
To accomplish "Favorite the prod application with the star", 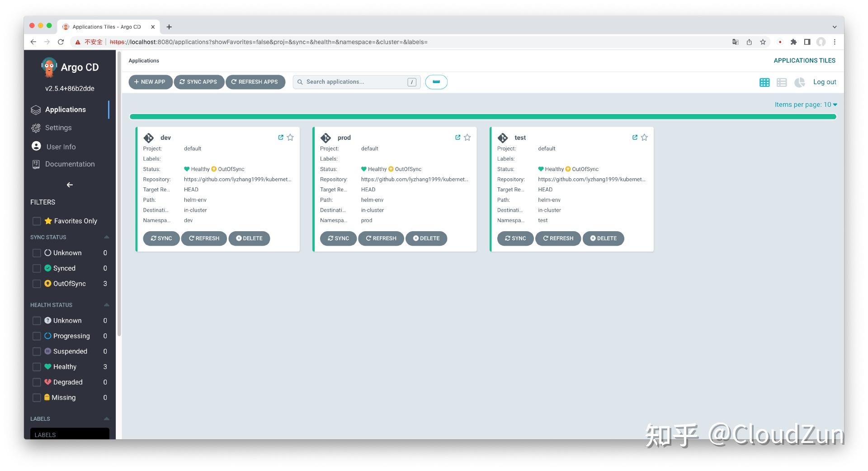I will coord(467,137).
